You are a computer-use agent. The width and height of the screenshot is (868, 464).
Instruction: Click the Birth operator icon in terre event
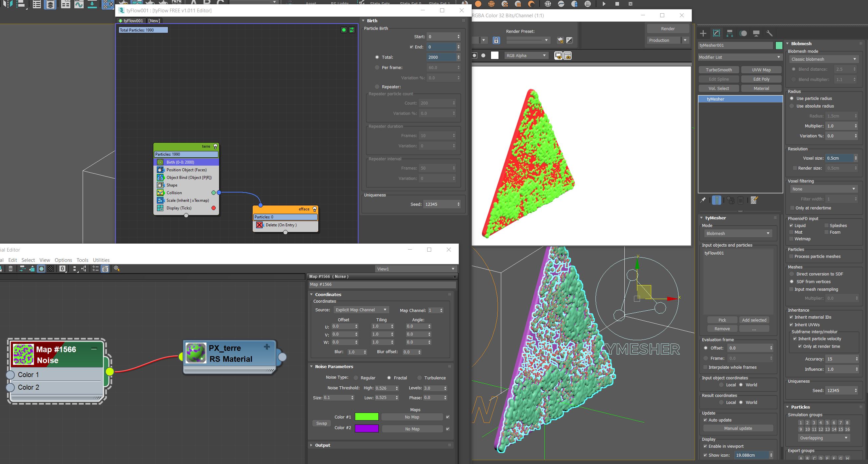coord(160,162)
